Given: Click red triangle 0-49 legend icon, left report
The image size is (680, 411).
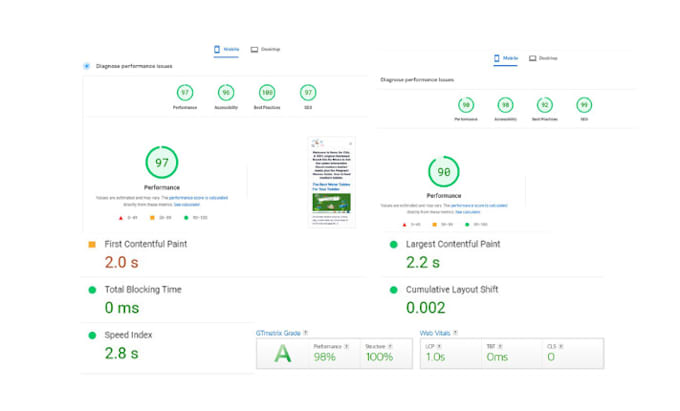Looking at the screenshot, I should [x=121, y=218].
